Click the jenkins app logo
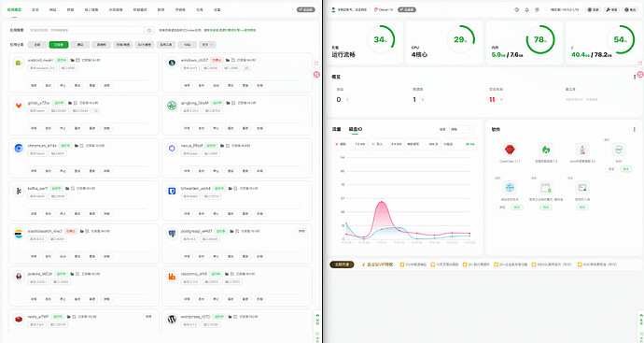This screenshot has width=644, height=343. click(x=19, y=277)
